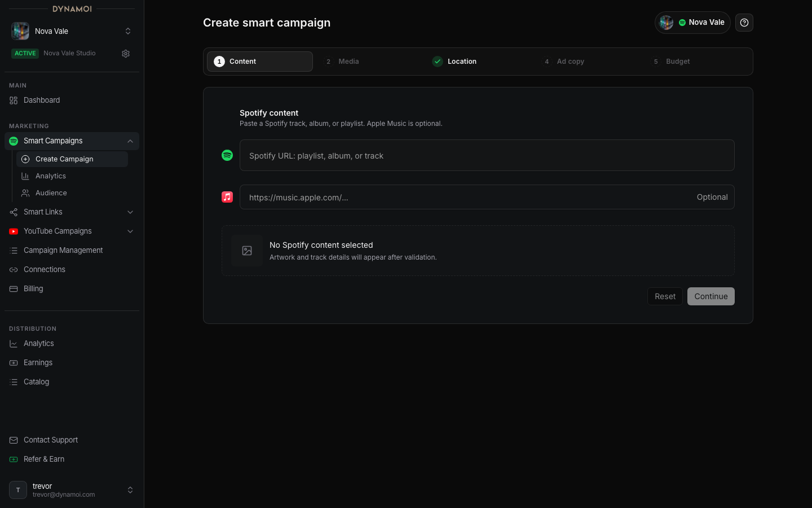Viewport: 812px width, 508px height.
Task: Collapse the Smart Campaigns section chevron
Action: pyautogui.click(x=130, y=141)
